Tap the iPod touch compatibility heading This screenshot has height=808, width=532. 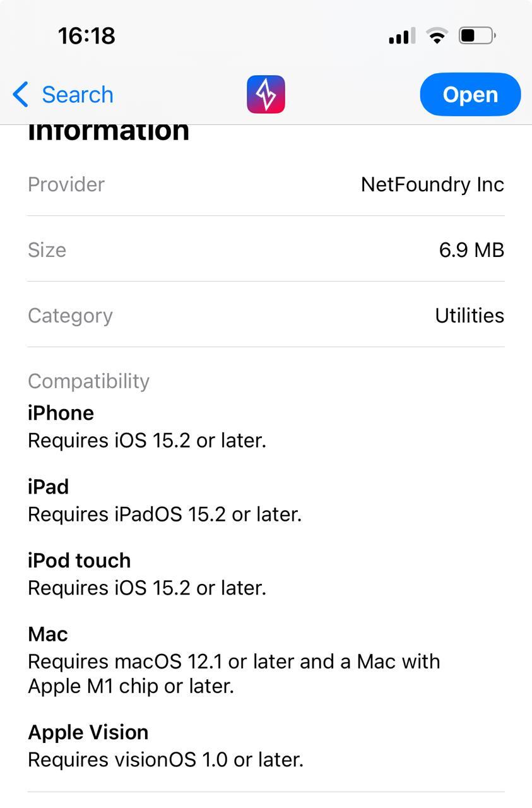click(79, 561)
